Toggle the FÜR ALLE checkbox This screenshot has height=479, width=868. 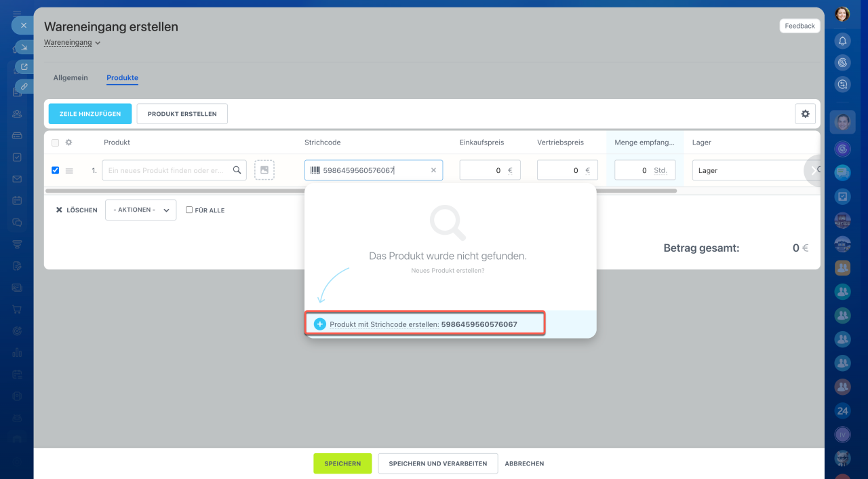(x=189, y=210)
